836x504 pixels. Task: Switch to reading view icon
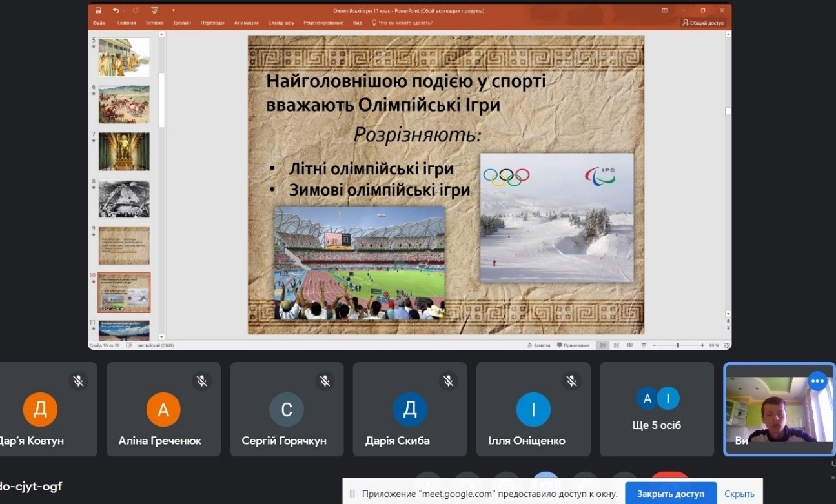(x=630, y=345)
